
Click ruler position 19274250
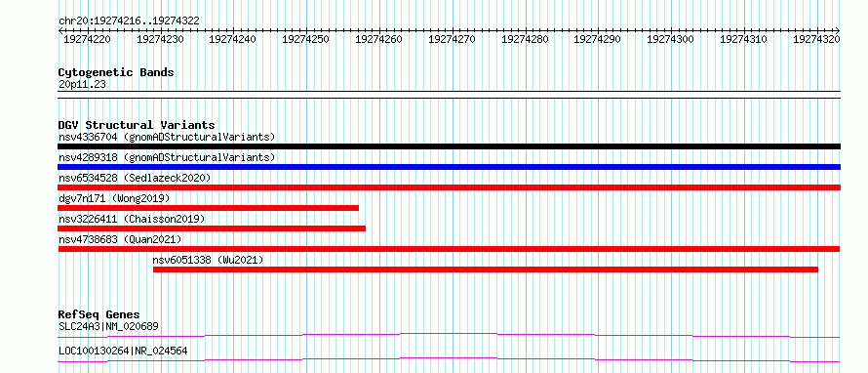point(305,39)
